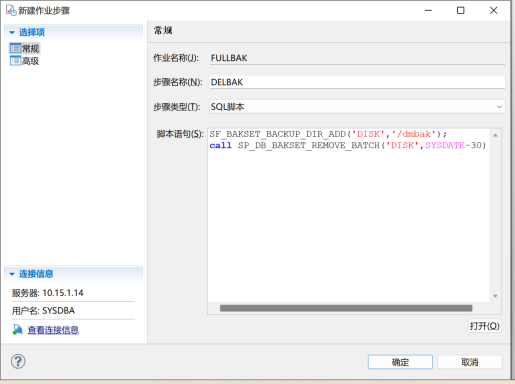Click the SF_BAKSET_BACKUP_DIR_ADD line in the script

point(328,134)
